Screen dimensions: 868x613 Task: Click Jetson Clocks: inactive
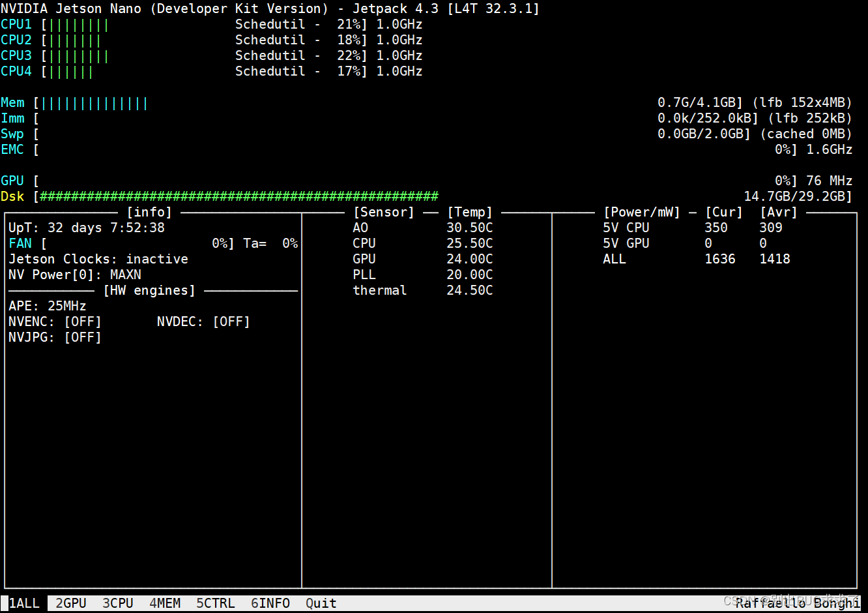click(98, 259)
